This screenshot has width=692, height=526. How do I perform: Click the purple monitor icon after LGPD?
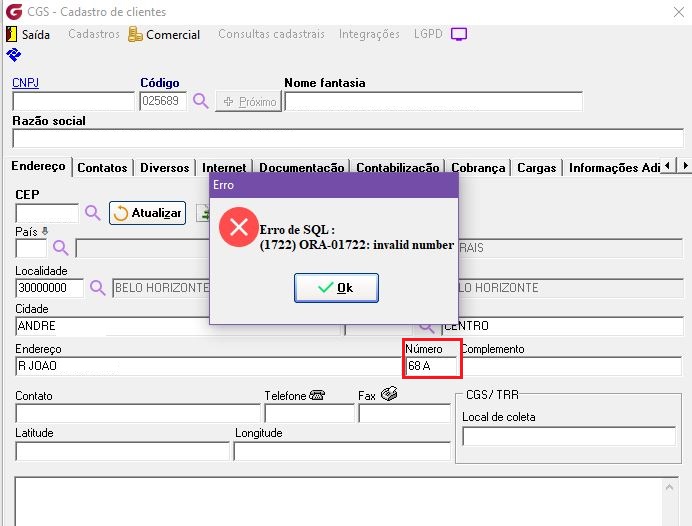(x=459, y=34)
